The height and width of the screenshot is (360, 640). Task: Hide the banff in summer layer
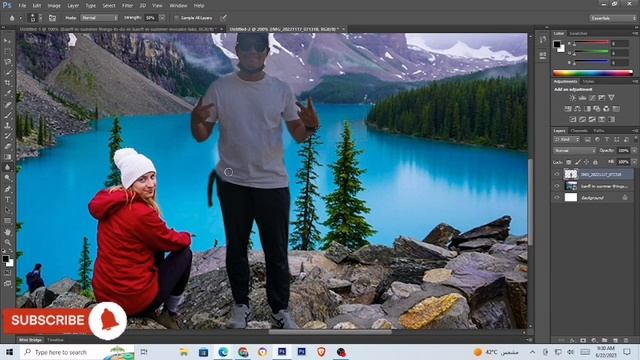[557, 186]
